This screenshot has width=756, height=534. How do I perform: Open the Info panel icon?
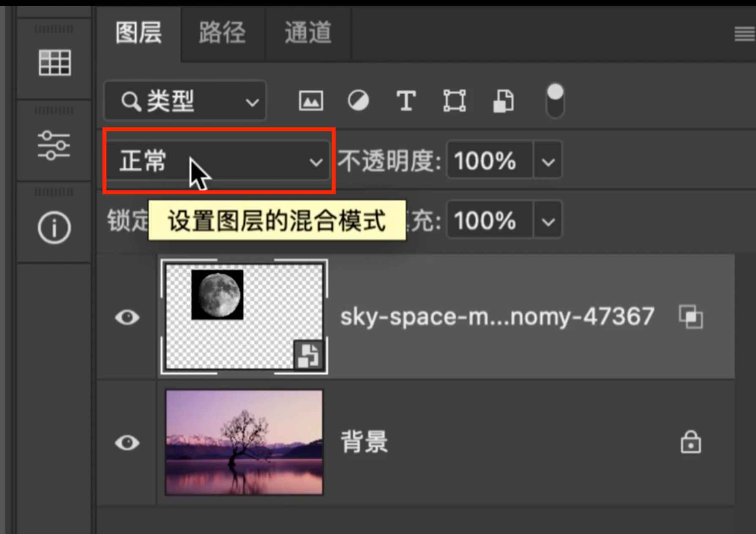point(54,228)
